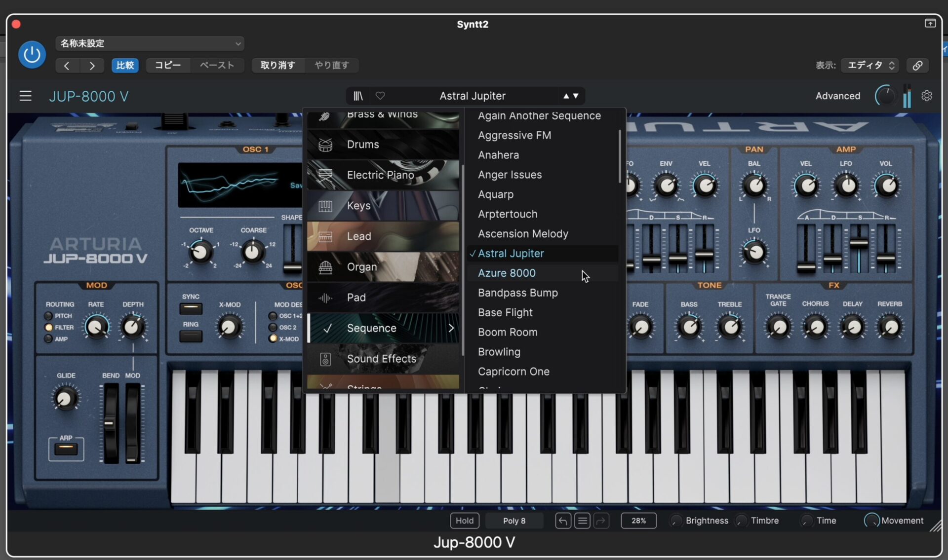This screenshot has width=948, height=560.
Task: Click the Pad waveform category icon
Action: click(325, 298)
